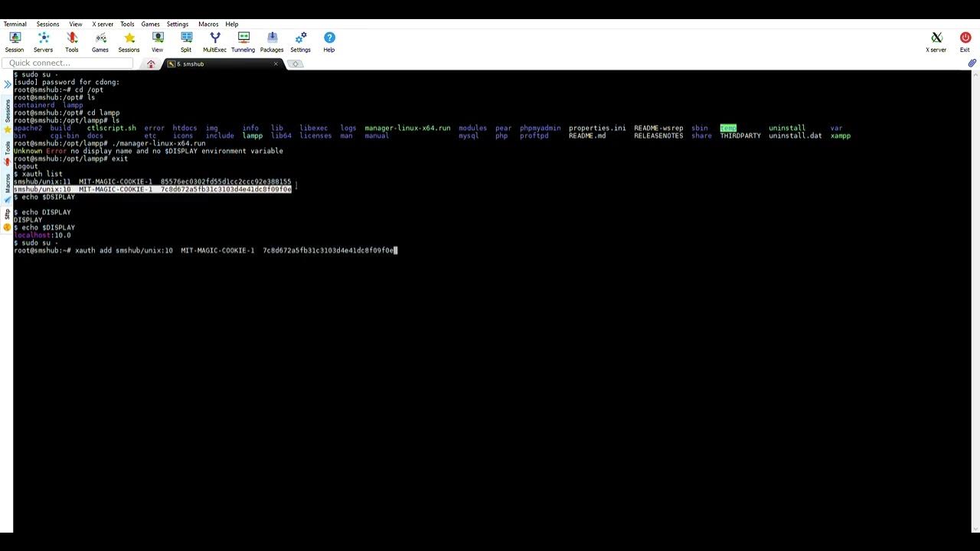Click 'THIRDPARTY' in the listing
The image size is (980, 551).
[x=740, y=135]
